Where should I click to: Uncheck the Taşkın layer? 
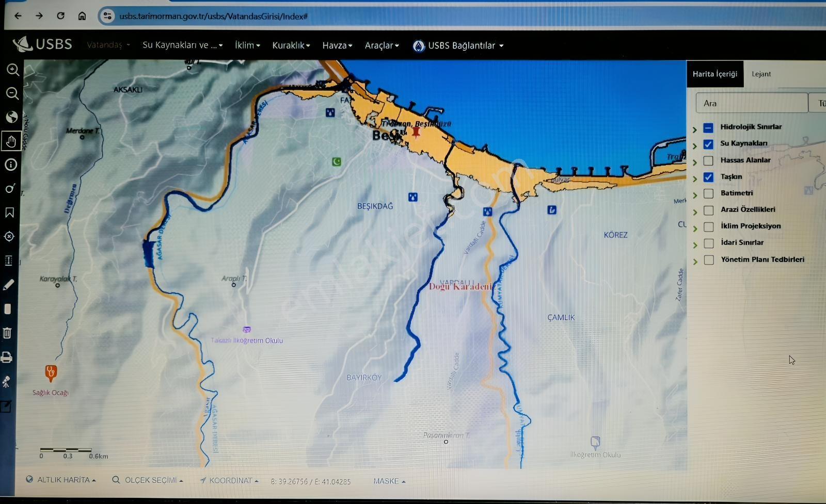click(708, 177)
